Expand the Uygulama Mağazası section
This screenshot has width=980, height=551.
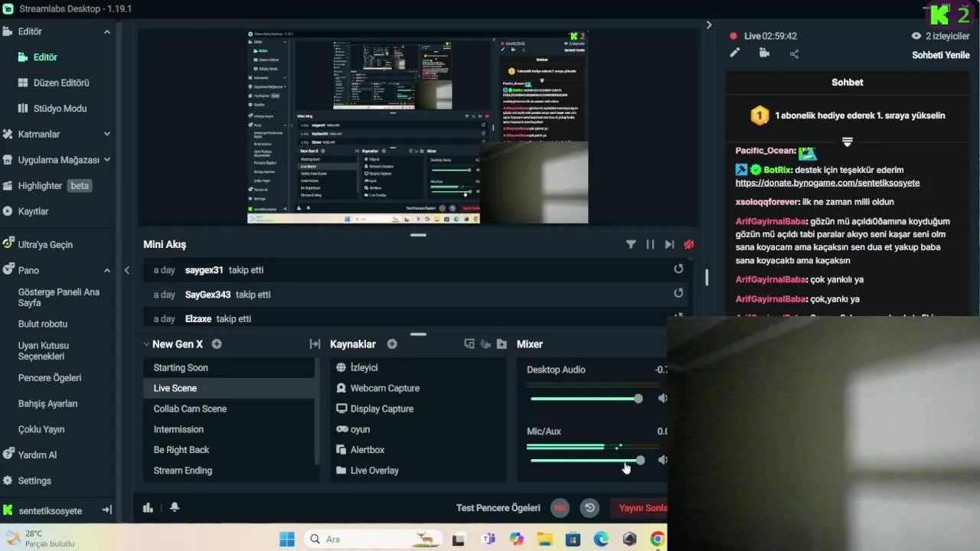(107, 159)
